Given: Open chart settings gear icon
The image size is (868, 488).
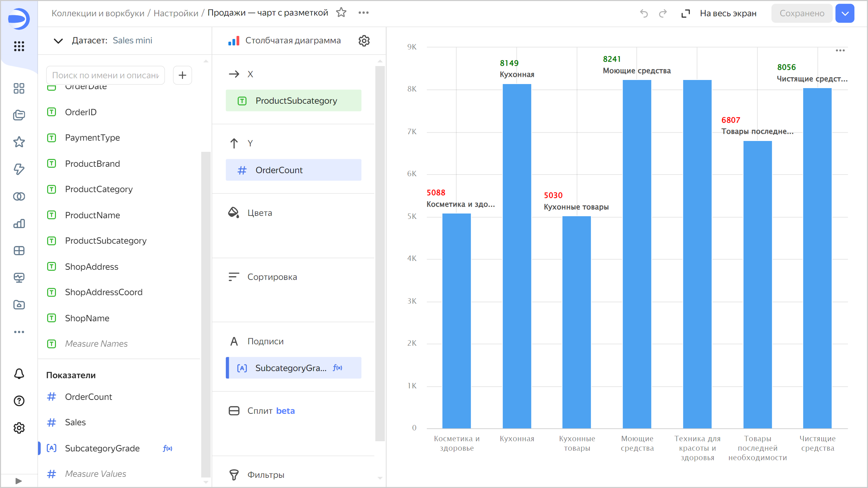Looking at the screenshot, I should (364, 41).
